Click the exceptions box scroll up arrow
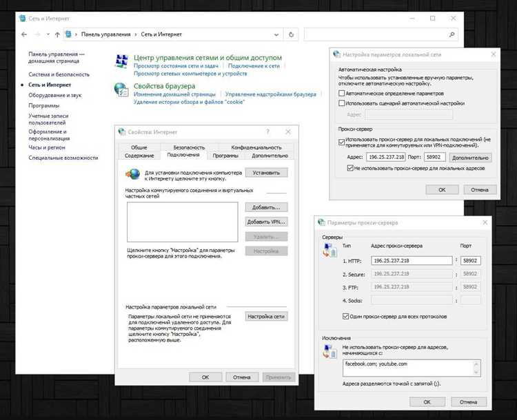This screenshot has width=517, height=420. 476,364
